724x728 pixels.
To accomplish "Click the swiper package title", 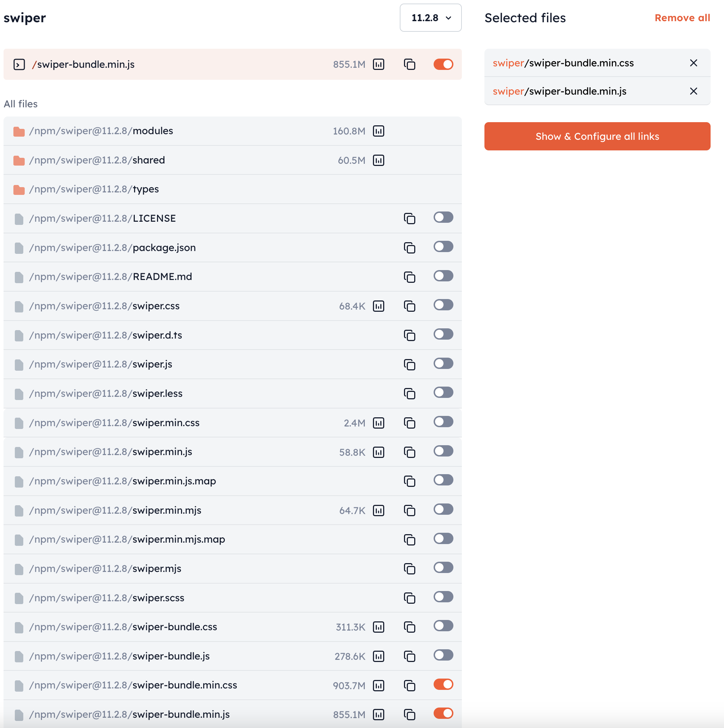I will [x=25, y=18].
